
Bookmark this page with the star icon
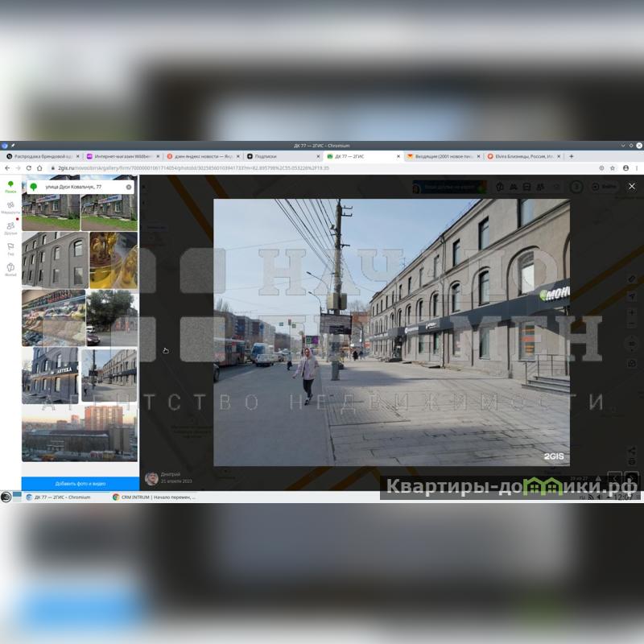(613, 167)
